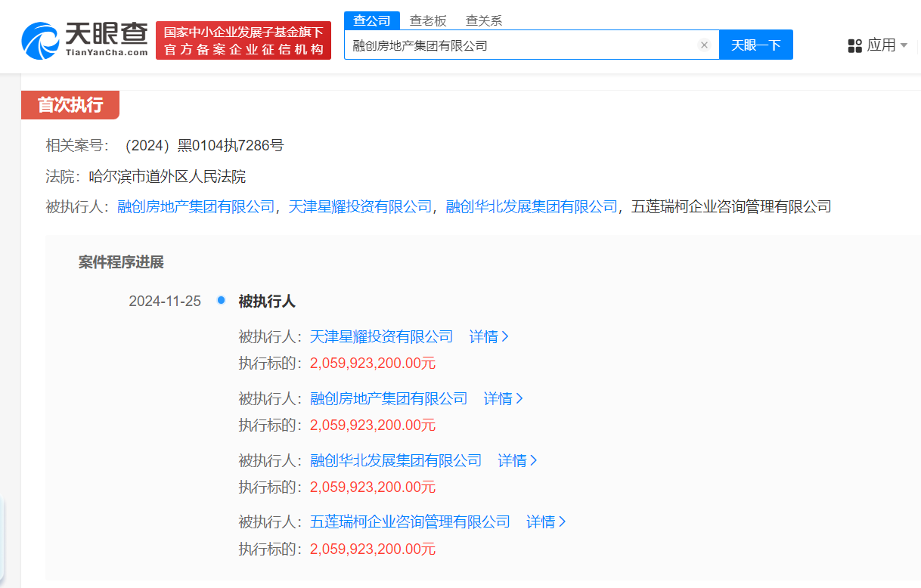This screenshot has height=588, width=921.
Task: Click the 执行标的 amount under 融创华北发展集团有限公司
Action: [373, 487]
